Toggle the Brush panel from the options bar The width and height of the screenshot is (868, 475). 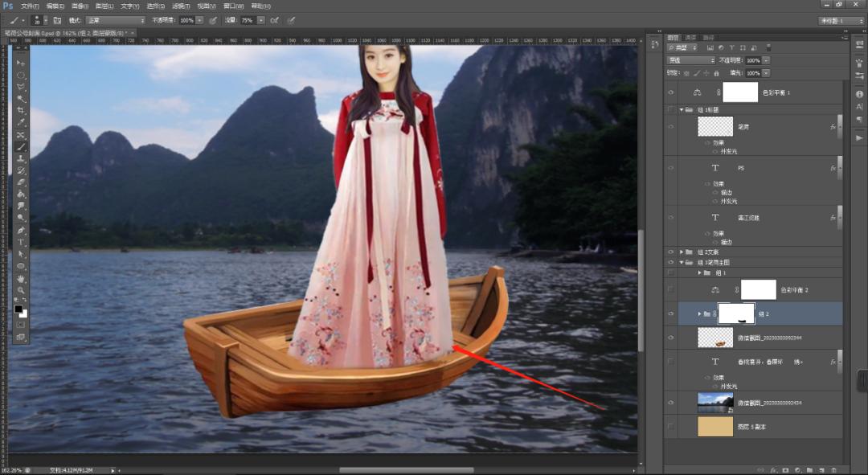click(57, 20)
